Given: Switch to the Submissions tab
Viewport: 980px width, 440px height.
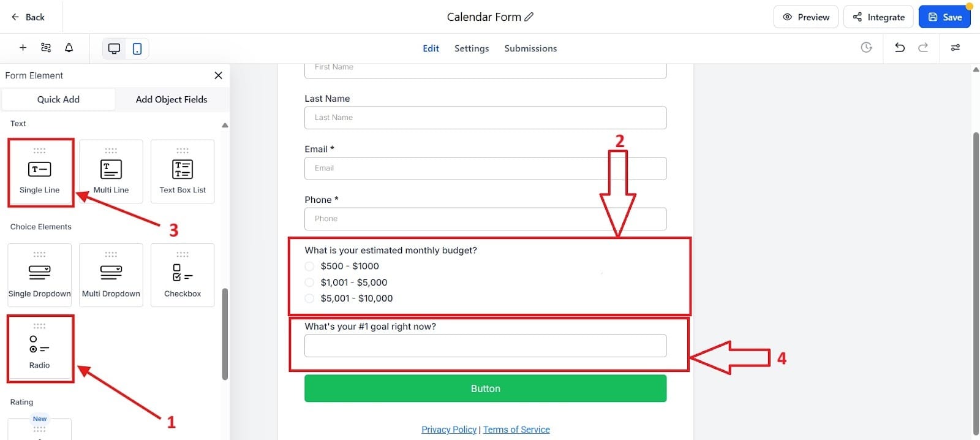Looking at the screenshot, I should [530, 48].
